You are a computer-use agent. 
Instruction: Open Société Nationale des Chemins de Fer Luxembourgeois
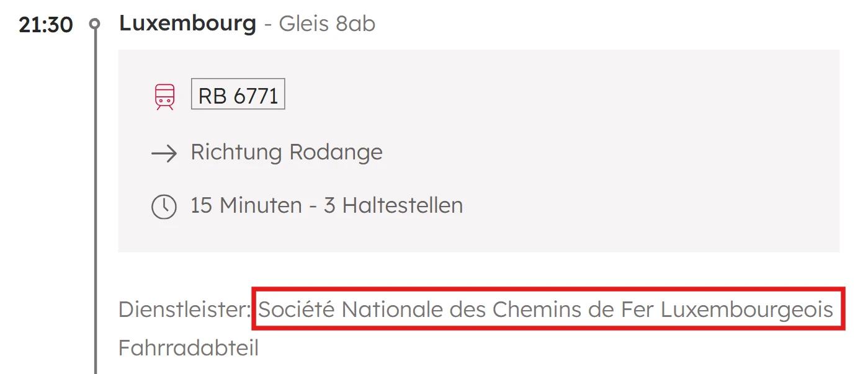[545, 309]
